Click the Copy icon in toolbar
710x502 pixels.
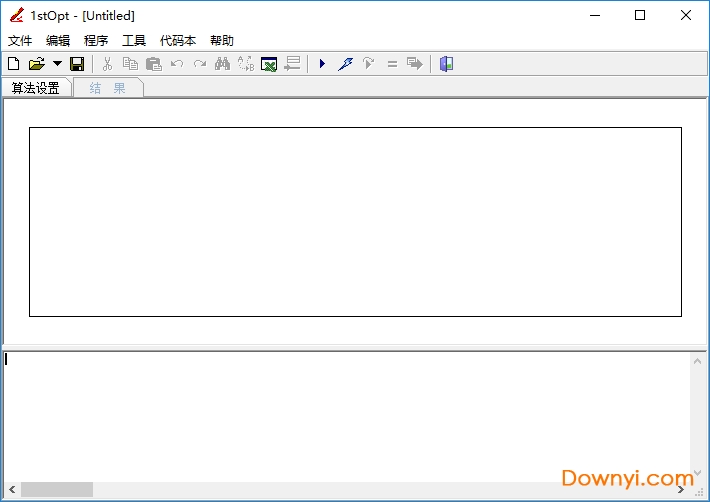[x=130, y=64]
